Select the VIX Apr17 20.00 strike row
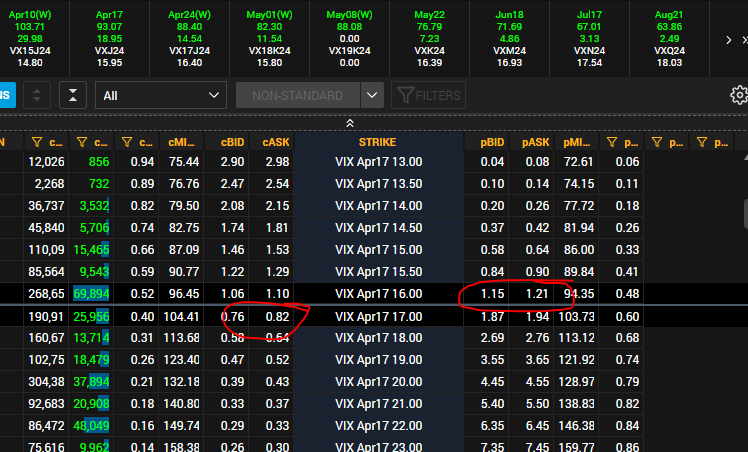748x452 pixels. coord(379,382)
